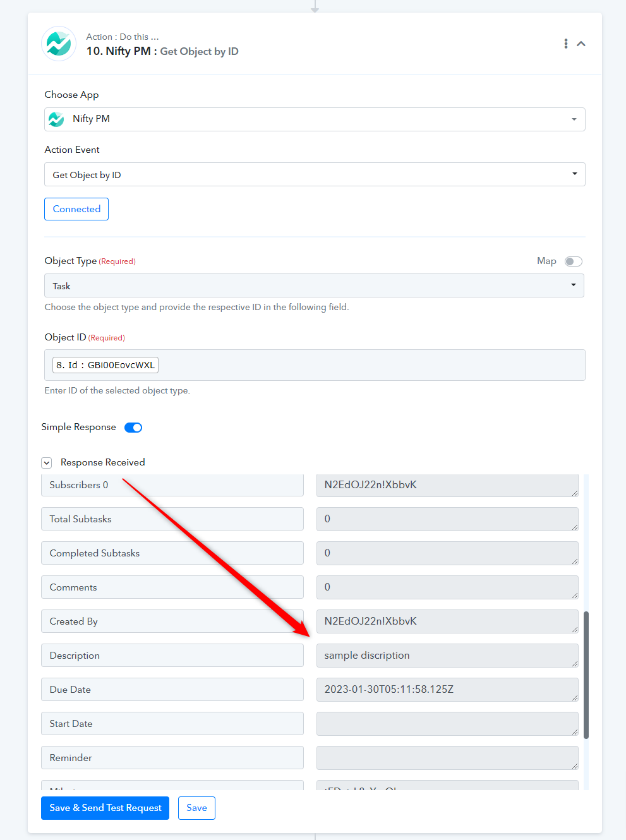The width and height of the screenshot is (626, 840).
Task: Toggle the Map switch
Action: 574,261
